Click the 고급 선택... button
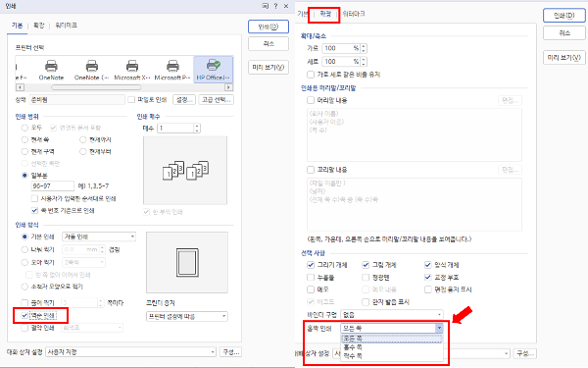 pos(216,99)
